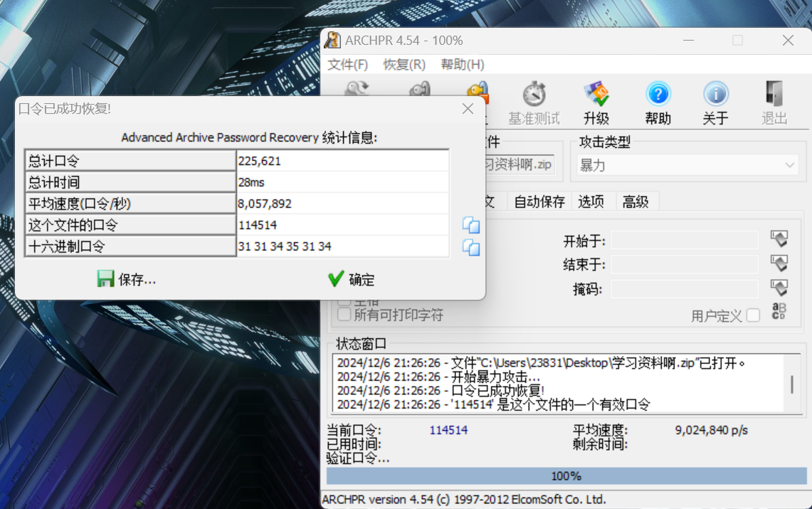Copy the hexadecimal password with its copy icon
Image resolution: width=812 pixels, height=509 pixels.
[x=470, y=248]
